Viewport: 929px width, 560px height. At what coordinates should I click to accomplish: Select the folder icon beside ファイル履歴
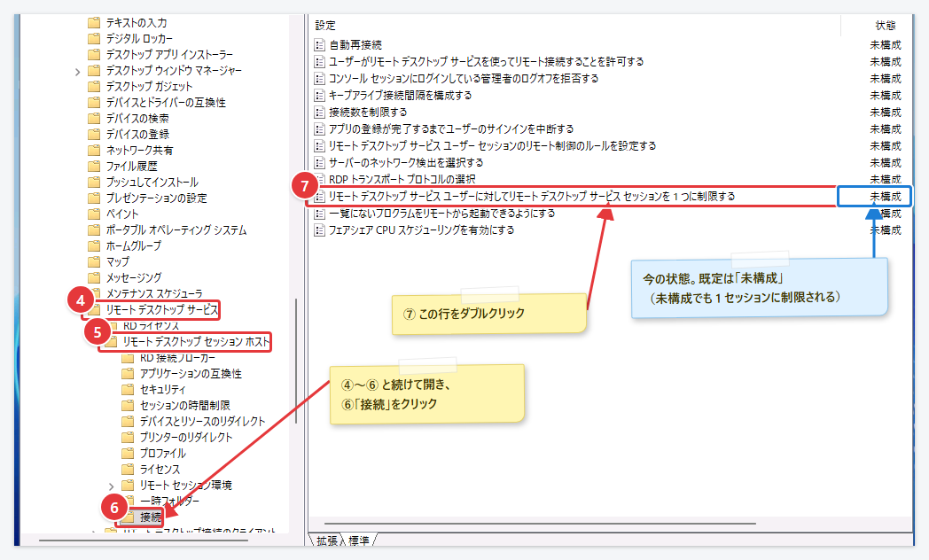tap(94, 166)
